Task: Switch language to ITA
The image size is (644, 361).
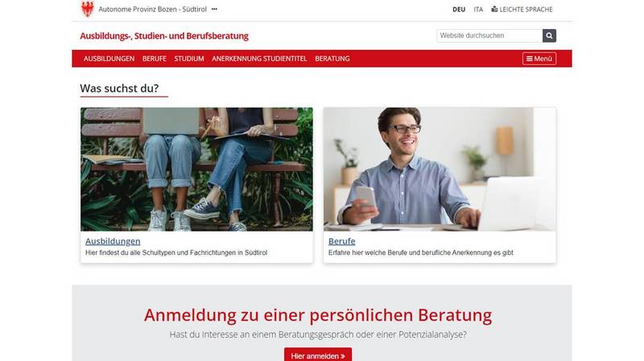Action: pos(478,10)
